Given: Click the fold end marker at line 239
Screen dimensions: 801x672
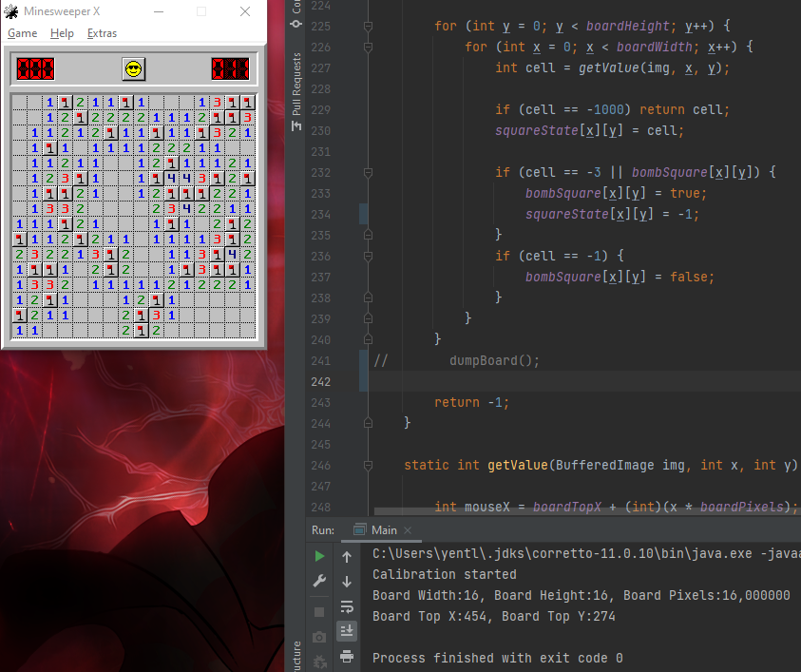Looking at the screenshot, I should click(x=368, y=318).
